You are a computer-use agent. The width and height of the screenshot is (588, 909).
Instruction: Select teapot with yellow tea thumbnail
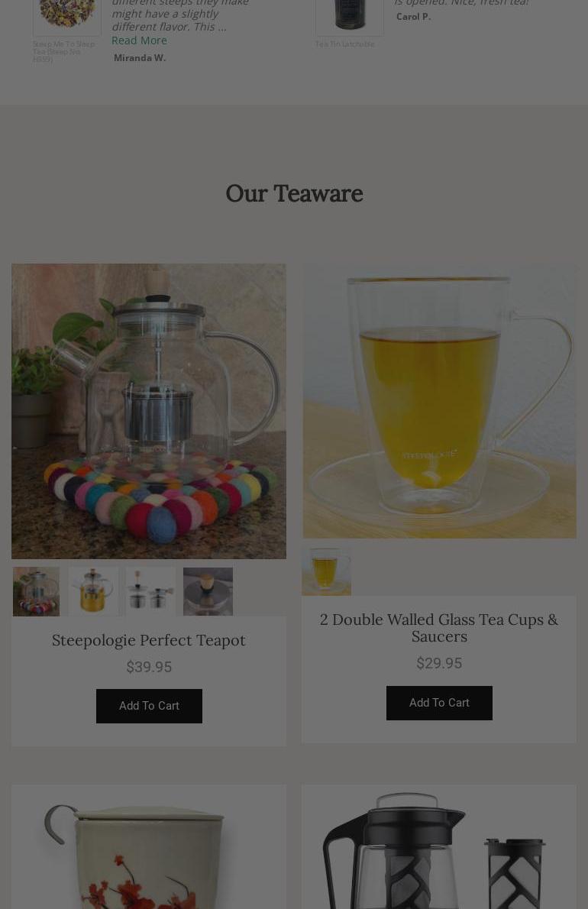93,591
